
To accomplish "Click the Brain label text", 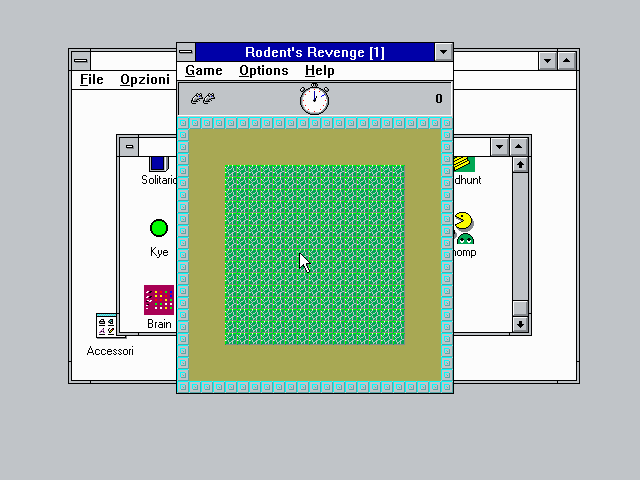I will (x=159, y=324).
